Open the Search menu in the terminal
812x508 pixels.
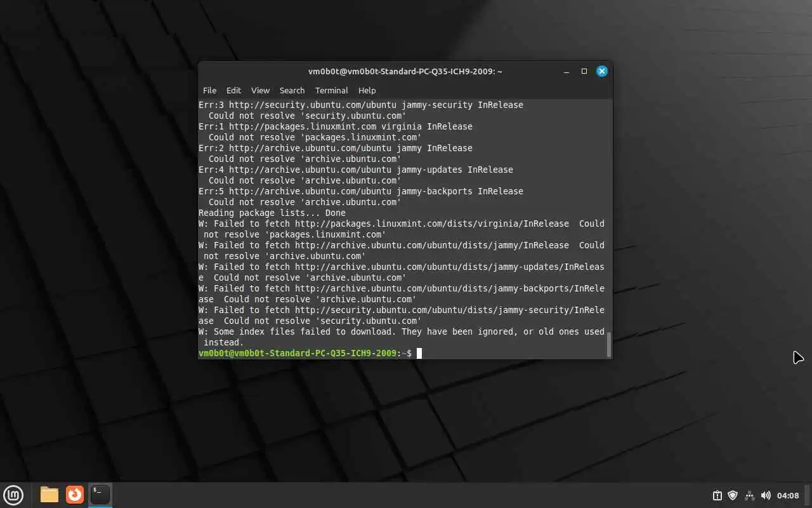pyautogui.click(x=292, y=90)
